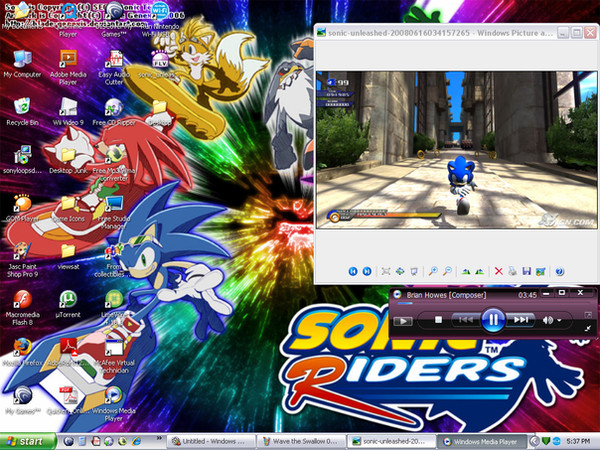The height and width of the screenshot is (450, 600).
Task: Print the picture from Picture Viewer toolbar
Action: (512, 271)
